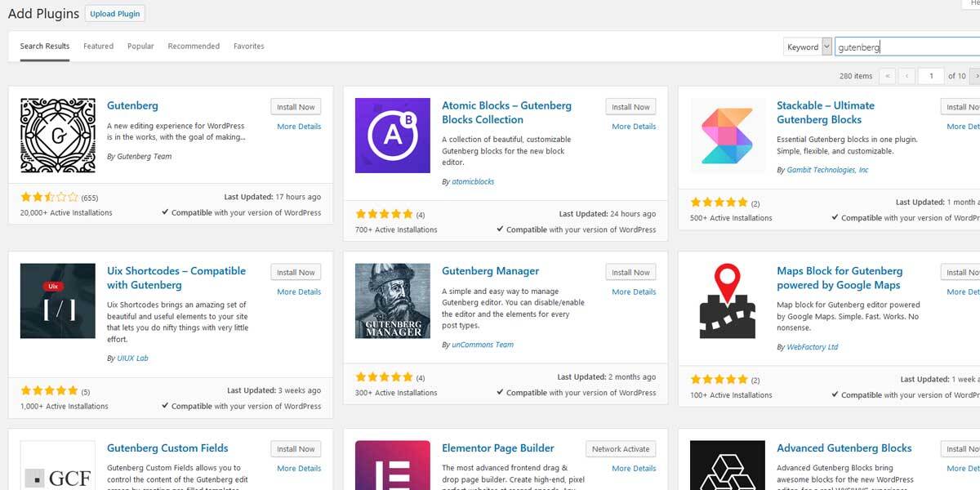Open the Atomic Blocks purple plugin icon
Image resolution: width=980 pixels, height=490 pixels.
click(x=393, y=136)
